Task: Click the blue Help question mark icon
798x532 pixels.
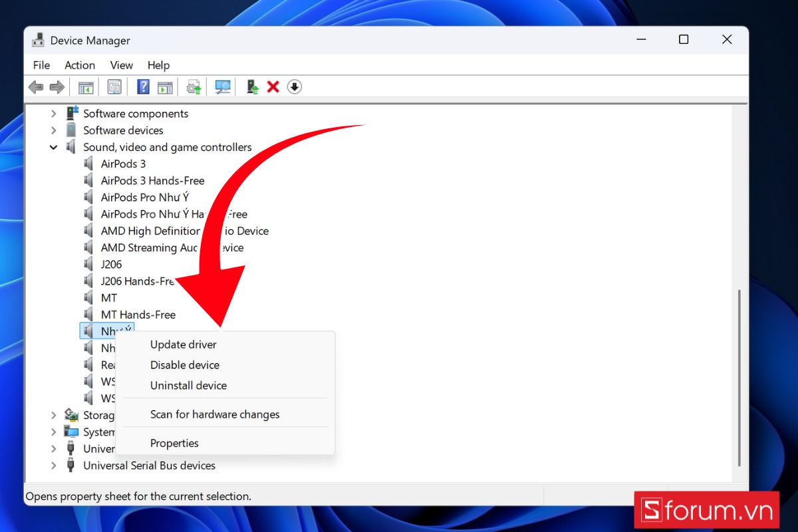Action: pyautogui.click(x=143, y=87)
